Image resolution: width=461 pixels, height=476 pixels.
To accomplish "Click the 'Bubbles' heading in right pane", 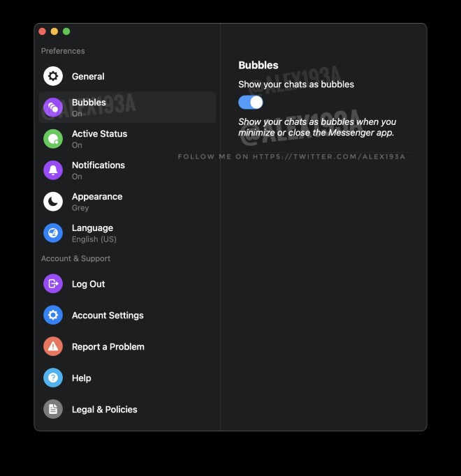I will point(258,66).
